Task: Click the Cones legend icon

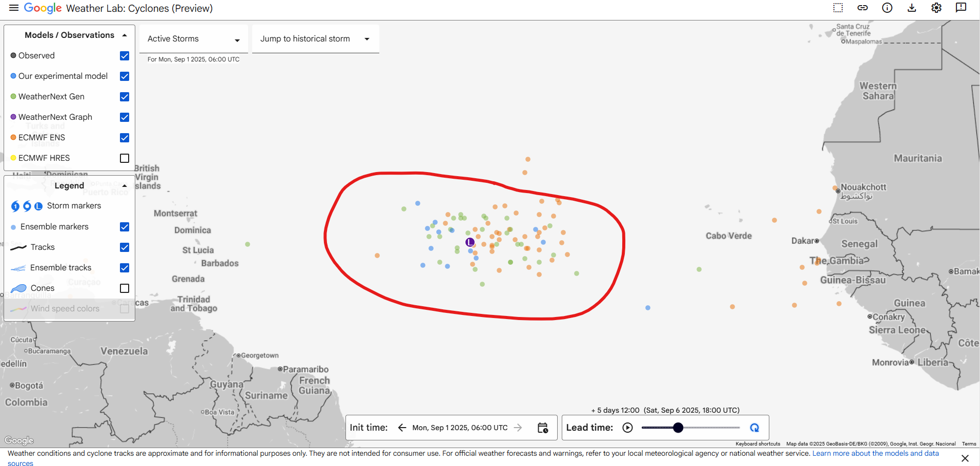Action: pyautogui.click(x=18, y=288)
